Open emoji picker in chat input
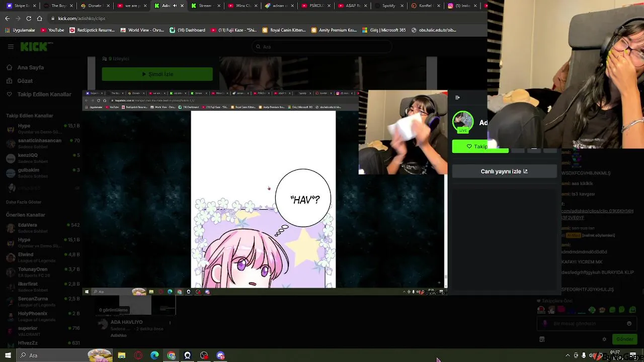 point(629,324)
